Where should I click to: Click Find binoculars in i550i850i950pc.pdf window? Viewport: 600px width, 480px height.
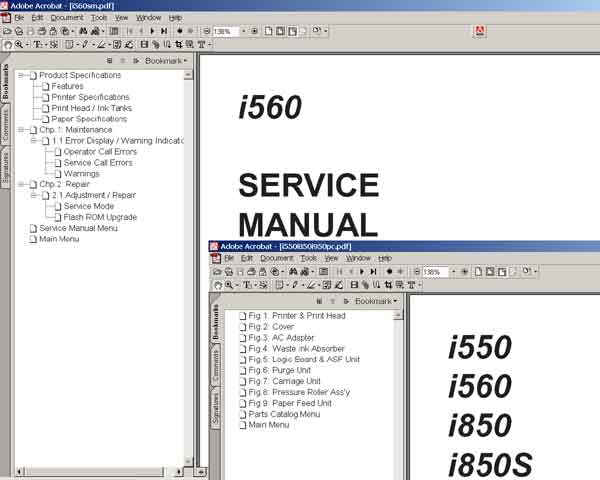point(293,271)
